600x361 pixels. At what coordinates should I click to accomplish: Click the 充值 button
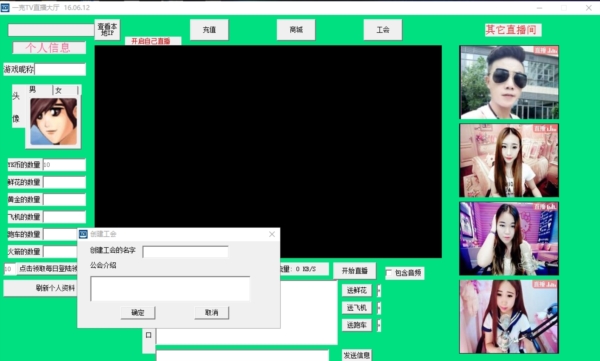[209, 29]
